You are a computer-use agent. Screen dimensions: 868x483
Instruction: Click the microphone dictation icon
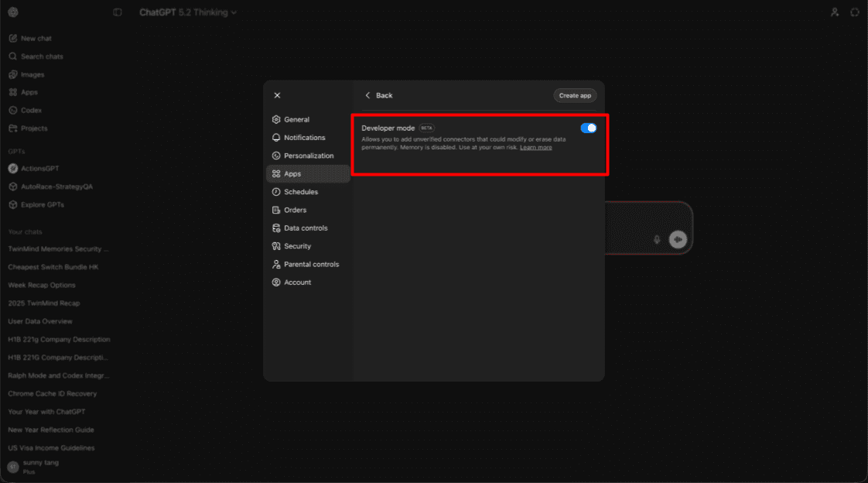pyautogui.click(x=657, y=240)
